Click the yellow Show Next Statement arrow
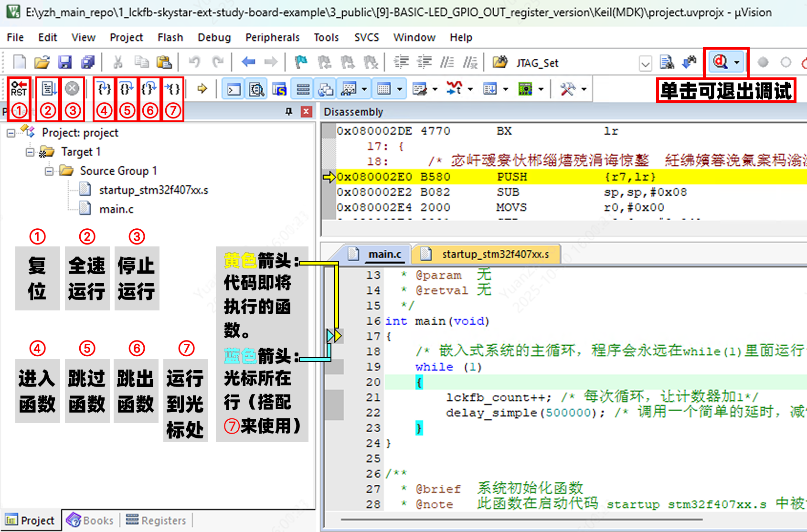This screenshot has width=807, height=532. point(202,89)
